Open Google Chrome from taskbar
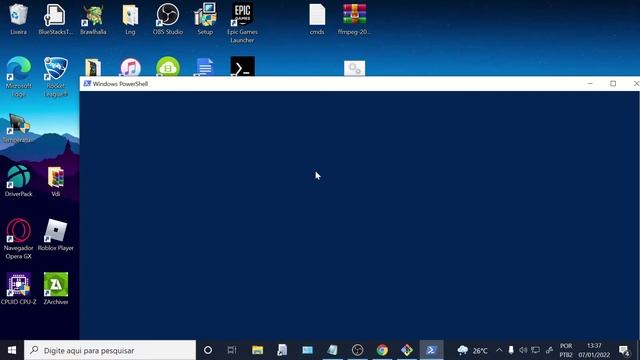 382,350
